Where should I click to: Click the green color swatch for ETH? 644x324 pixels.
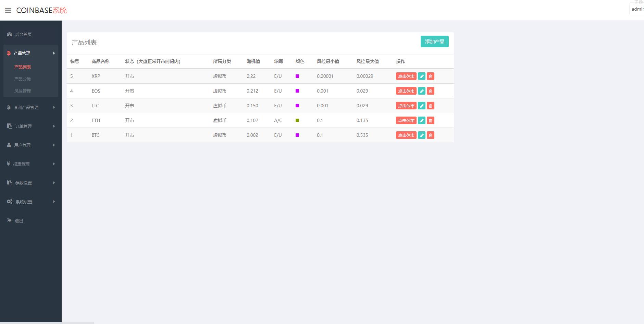297,120
